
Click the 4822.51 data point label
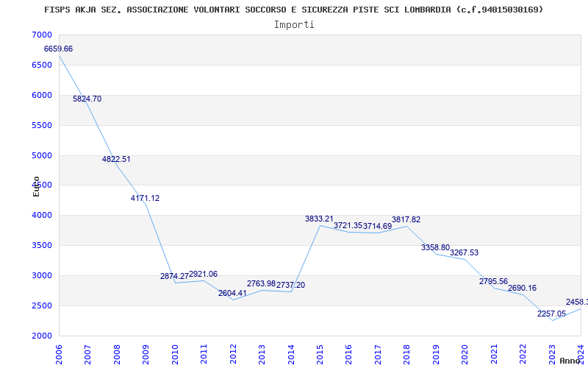click(116, 159)
